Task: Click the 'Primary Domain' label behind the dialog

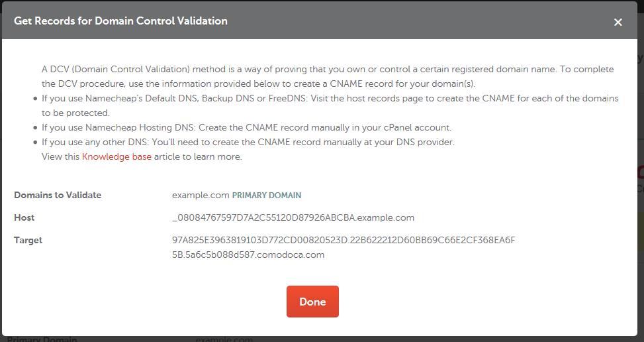Action: [x=42, y=339]
